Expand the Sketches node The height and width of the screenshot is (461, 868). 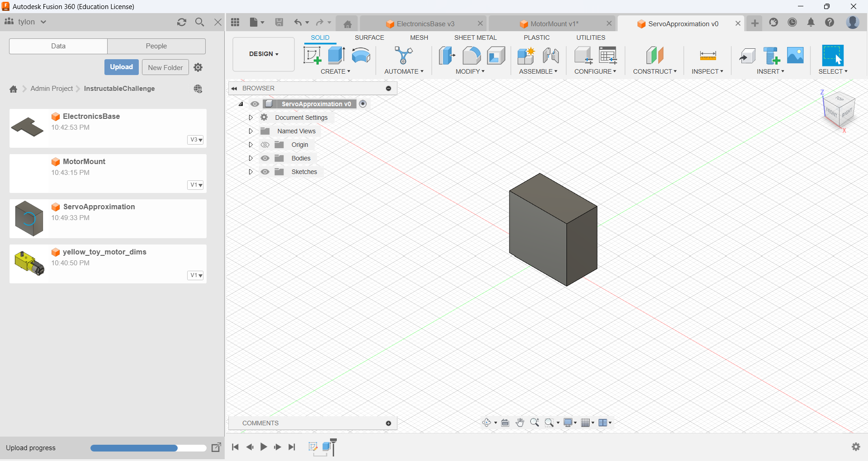(x=250, y=172)
